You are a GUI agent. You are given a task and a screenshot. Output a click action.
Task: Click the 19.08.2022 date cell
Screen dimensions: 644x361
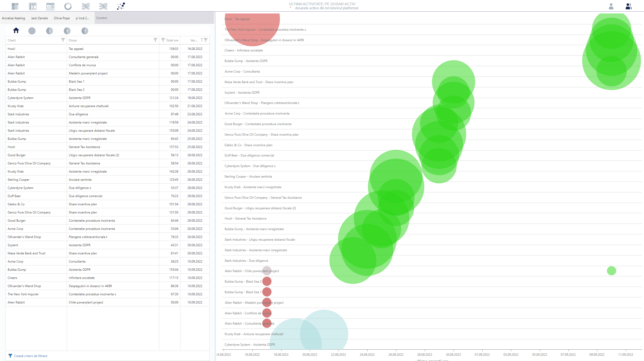[195, 98]
